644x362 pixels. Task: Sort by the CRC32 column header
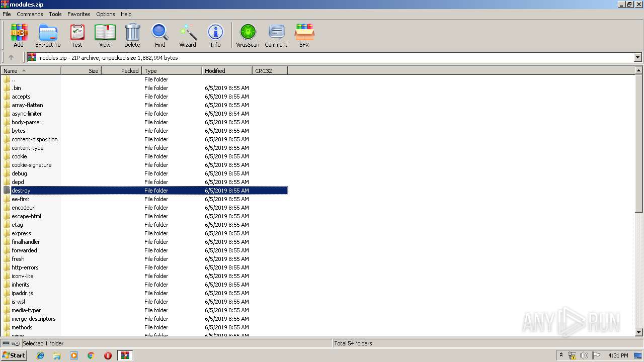coord(270,71)
